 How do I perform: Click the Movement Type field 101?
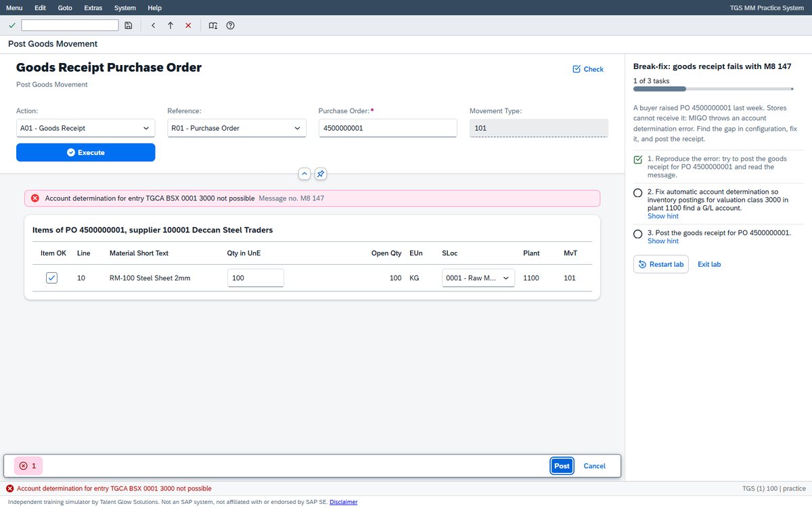click(539, 128)
